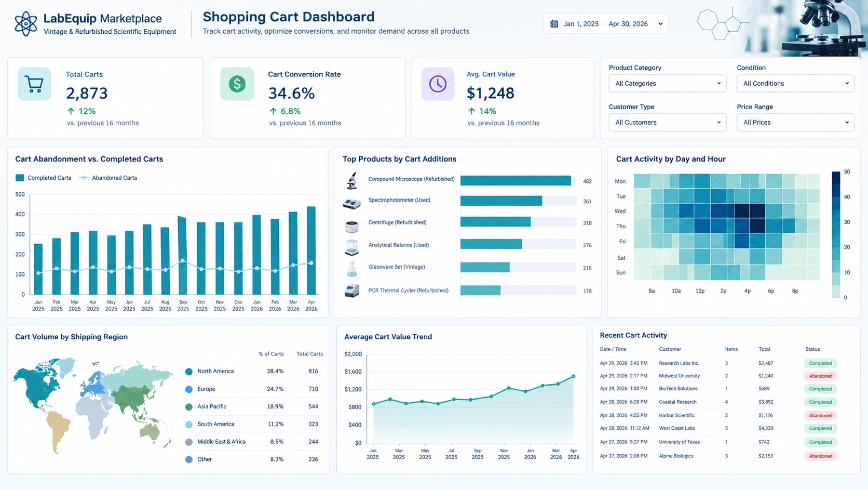Click Abandoned status for Harbor Scientific

[820, 415]
